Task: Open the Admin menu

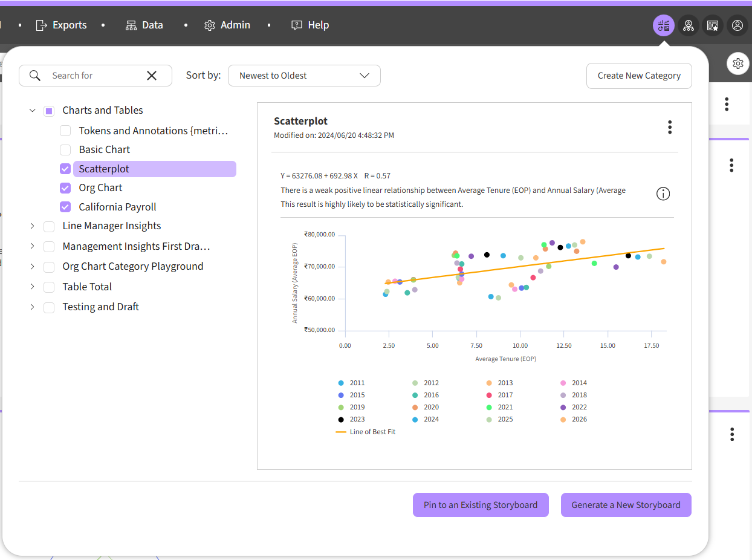Action: (x=227, y=25)
